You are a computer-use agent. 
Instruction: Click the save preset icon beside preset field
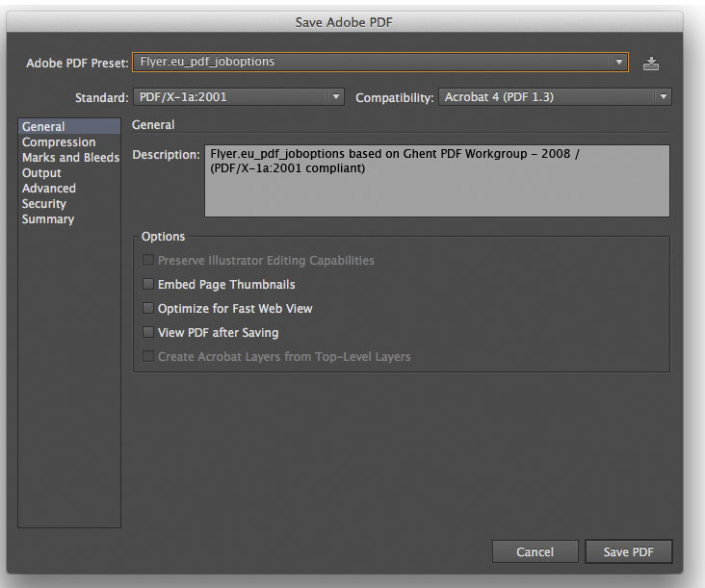point(651,64)
